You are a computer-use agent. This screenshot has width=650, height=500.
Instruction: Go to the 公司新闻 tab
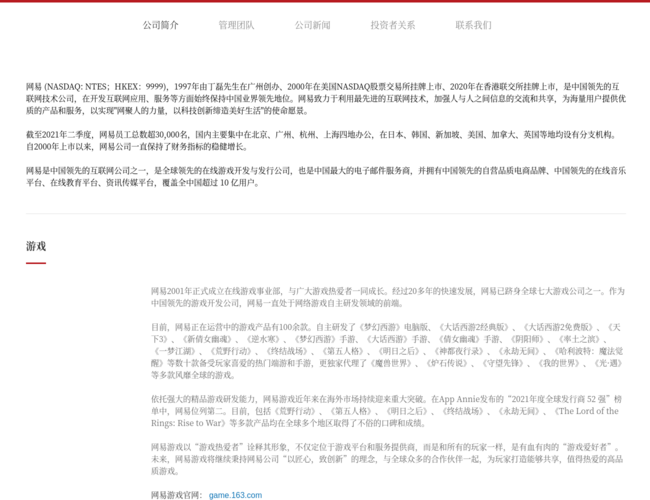coord(313,25)
